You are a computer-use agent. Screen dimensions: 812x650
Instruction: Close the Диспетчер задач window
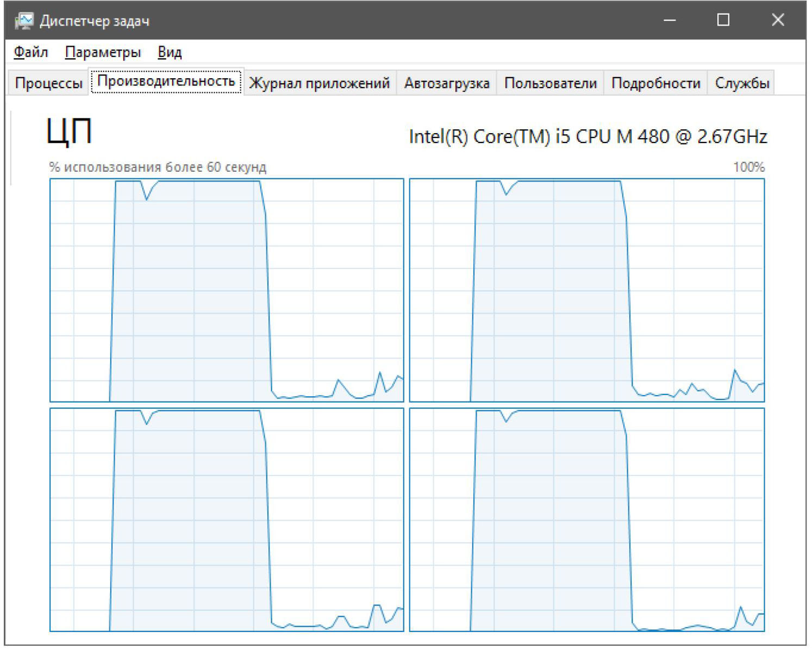point(778,21)
